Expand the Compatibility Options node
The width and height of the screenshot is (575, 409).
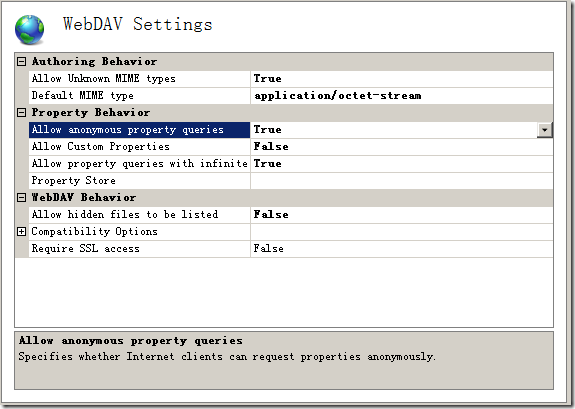coord(22,231)
